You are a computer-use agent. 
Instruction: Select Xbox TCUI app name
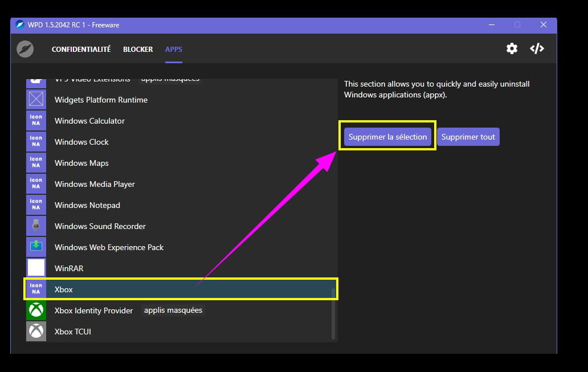click(73, 332)
